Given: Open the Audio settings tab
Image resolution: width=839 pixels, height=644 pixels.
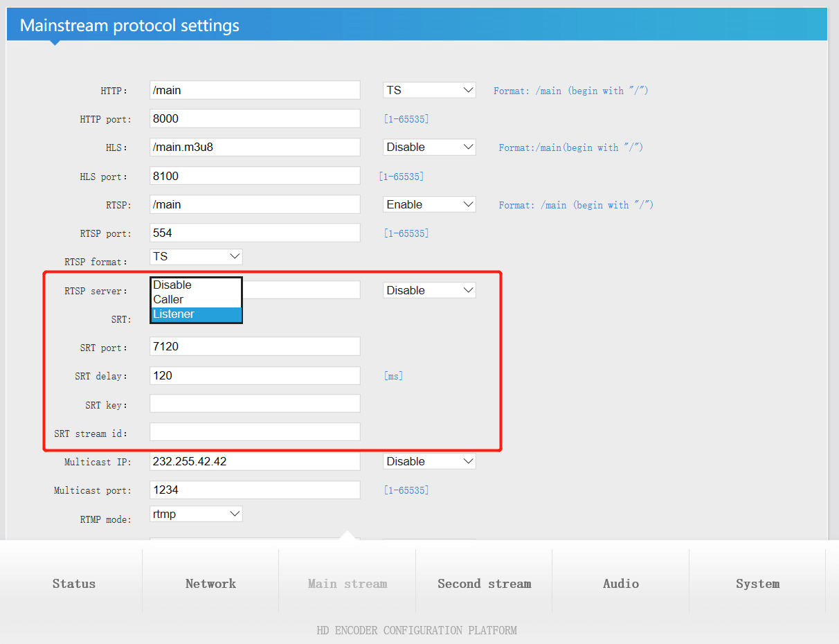Looking at the screenshot, I should (620, 584).
